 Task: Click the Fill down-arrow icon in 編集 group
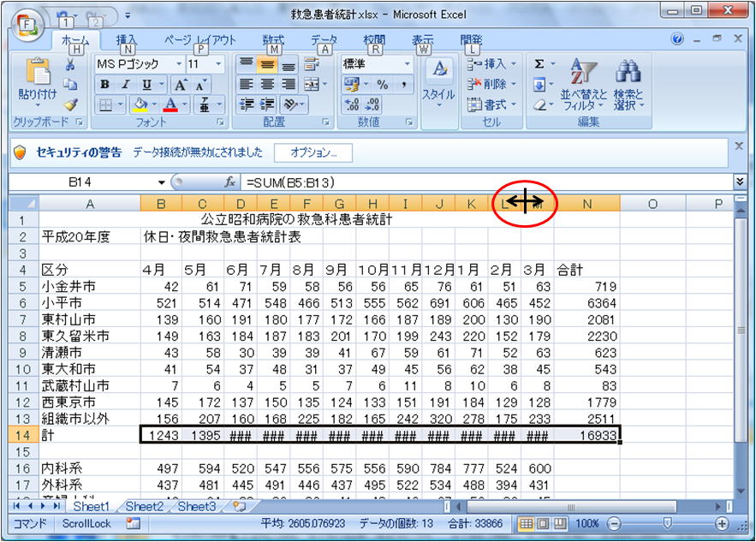539,85
